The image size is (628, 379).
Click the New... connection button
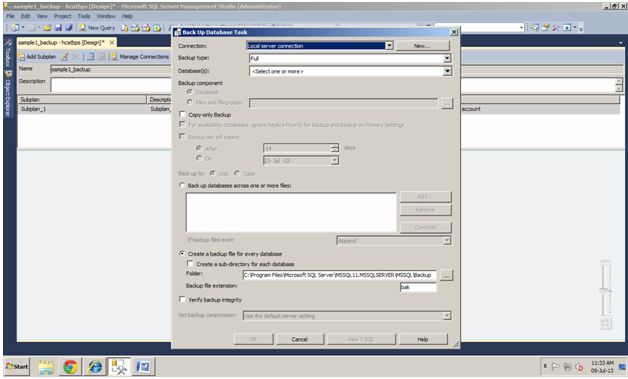click(x=422, y=46)
